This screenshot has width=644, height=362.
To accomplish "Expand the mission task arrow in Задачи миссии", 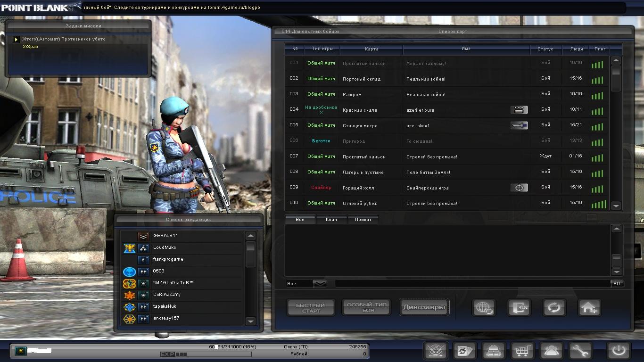I will [16, 40].
